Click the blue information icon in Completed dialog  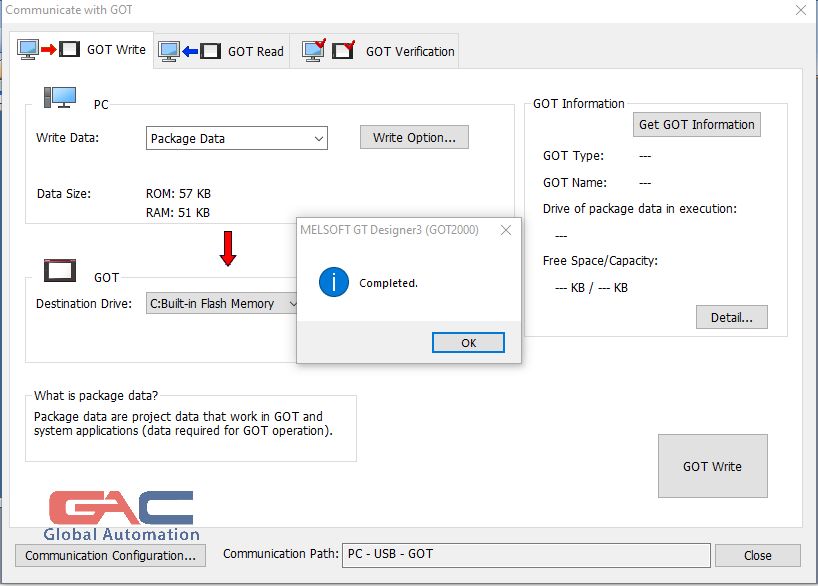(333, 282)
